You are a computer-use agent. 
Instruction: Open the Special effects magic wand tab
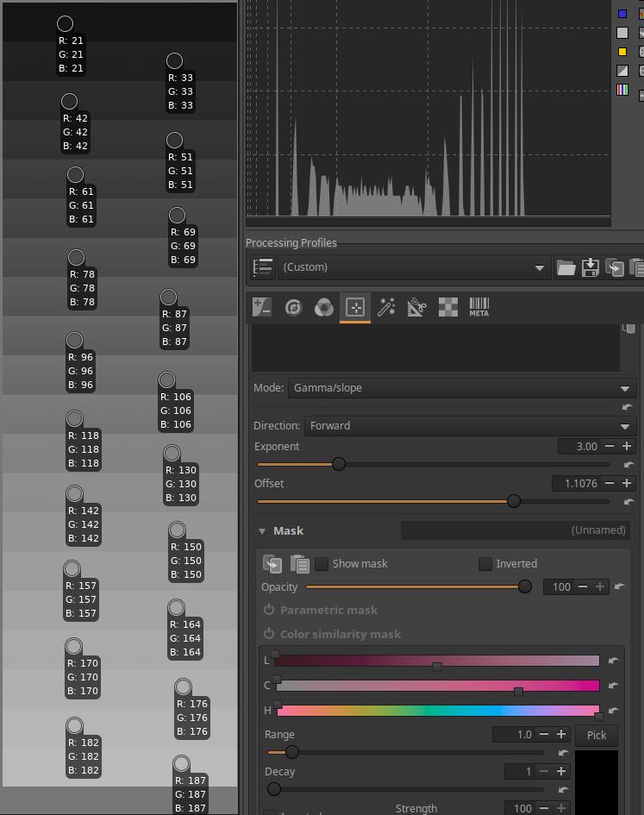[386, 307]
